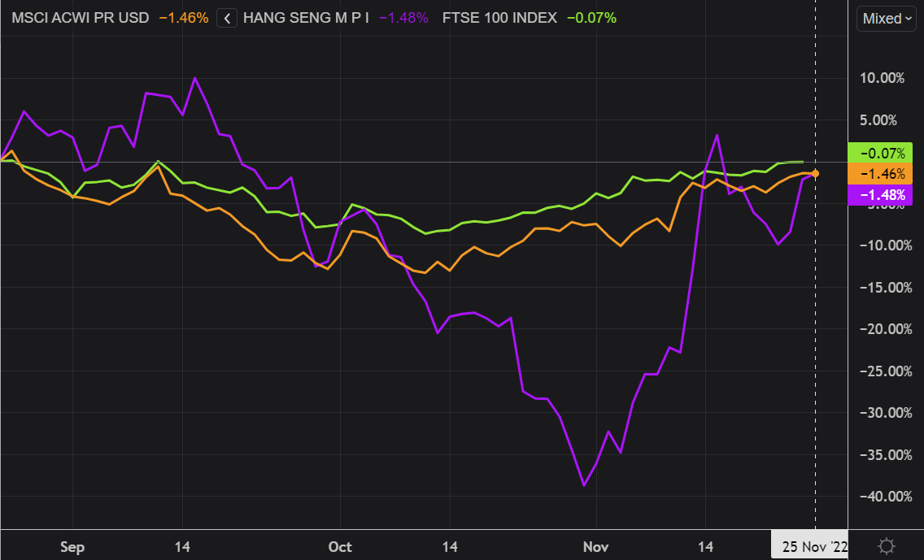This screenshot has width=924, height=560.
Task: Click the purple -1.48% price axis tag
Action: click(881, 195)
